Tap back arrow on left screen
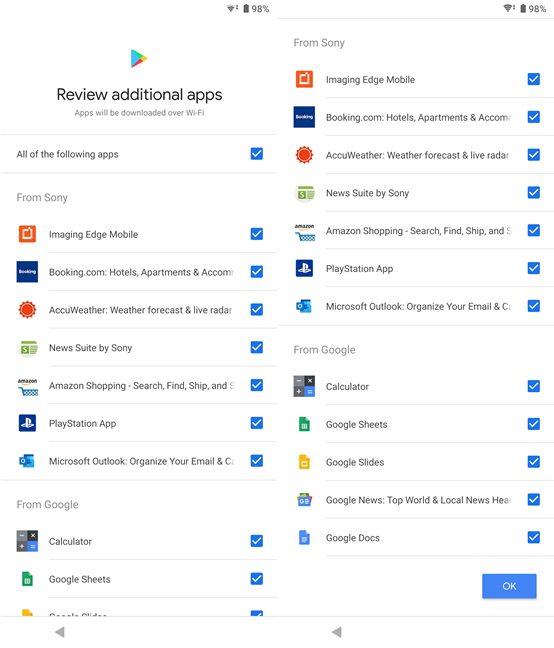 click(x=60, y=632)
